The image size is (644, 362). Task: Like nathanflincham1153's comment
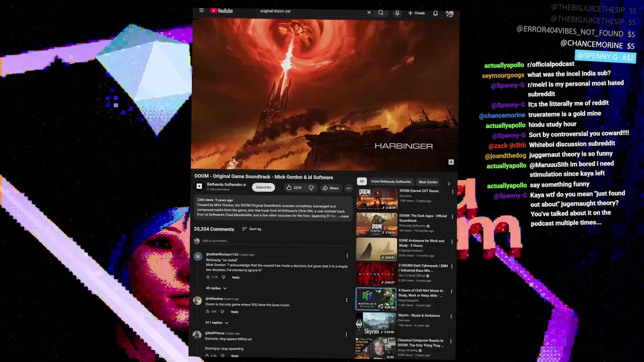tap(208, 277)
